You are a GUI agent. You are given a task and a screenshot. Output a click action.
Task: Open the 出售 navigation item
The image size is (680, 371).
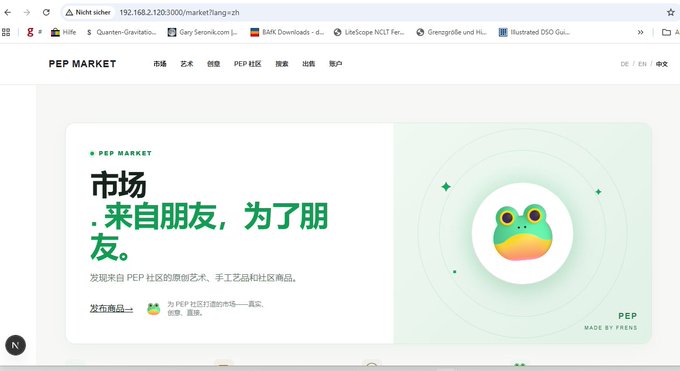click(309, 64)
